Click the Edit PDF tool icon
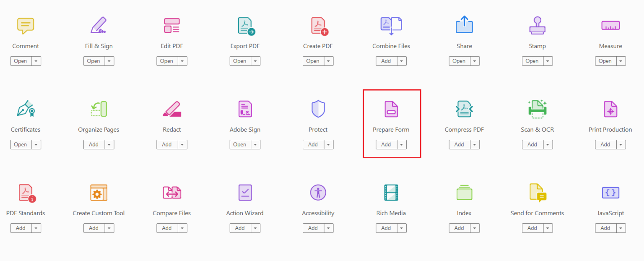The image size is (644, 261). pos(171,25)
